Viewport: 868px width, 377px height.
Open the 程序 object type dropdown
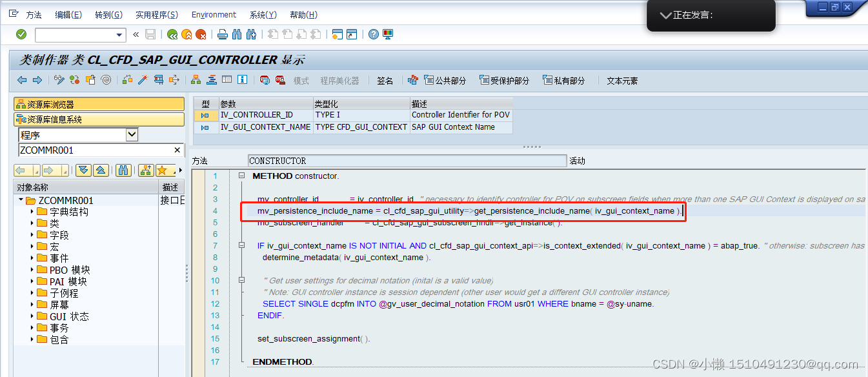(x=132, y=134)
